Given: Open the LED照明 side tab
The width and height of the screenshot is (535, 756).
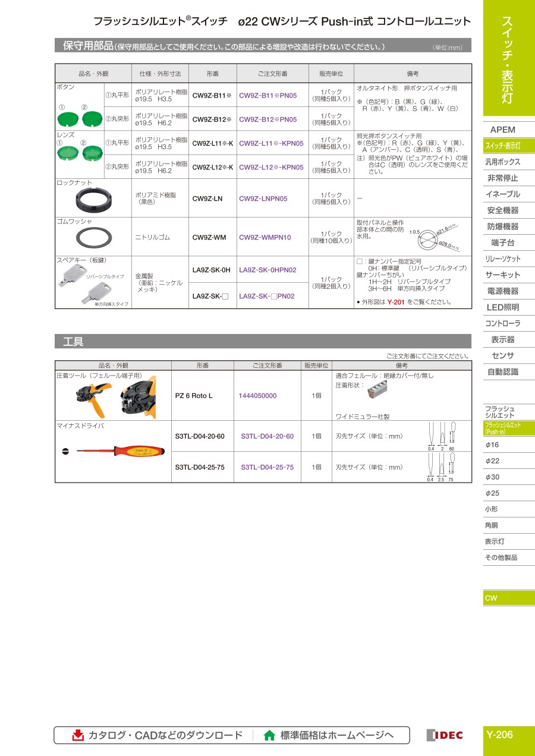Looking at the screenshot, I should pyautogui.click(x=502, y=307).
